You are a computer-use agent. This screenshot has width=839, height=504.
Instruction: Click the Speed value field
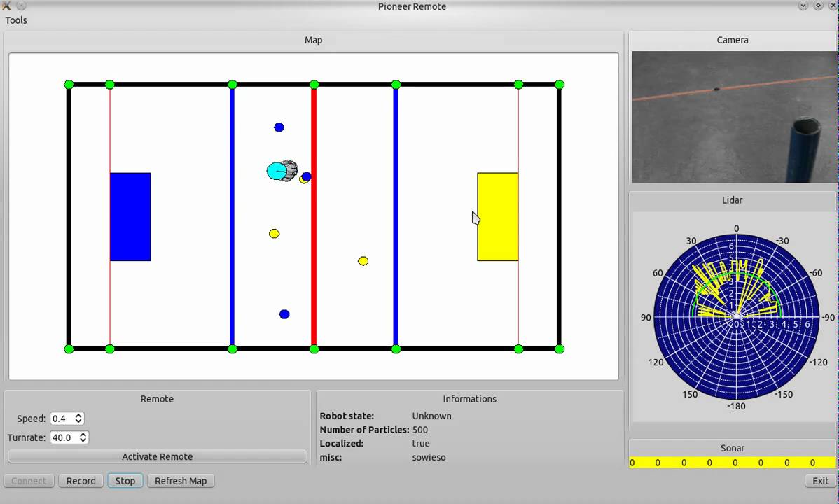62,419
